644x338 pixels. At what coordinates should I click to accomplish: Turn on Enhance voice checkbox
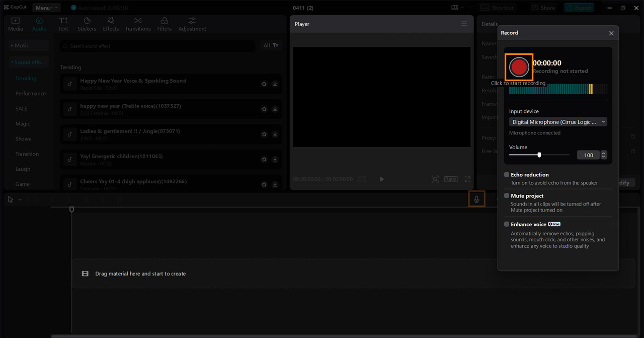pos(507,224)
